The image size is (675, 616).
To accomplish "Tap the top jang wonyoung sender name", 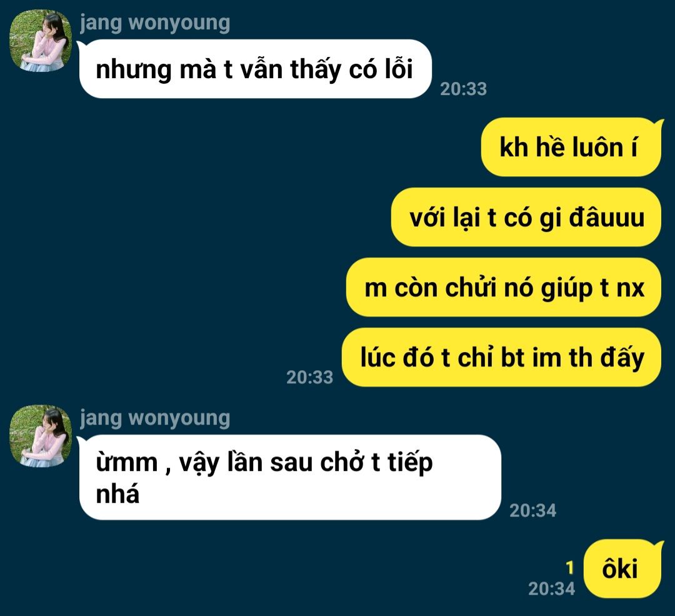I will 154,23.
